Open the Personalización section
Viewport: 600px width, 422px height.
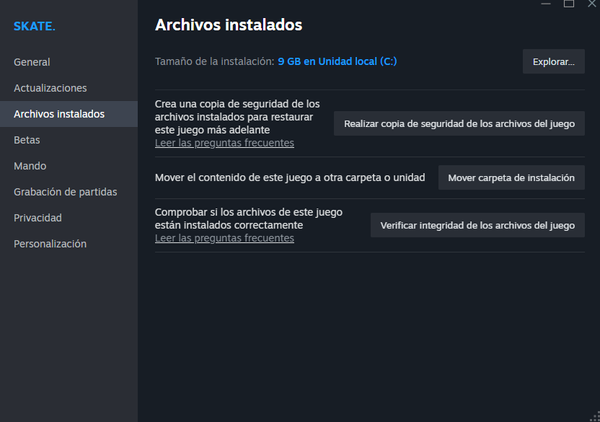coord(50,244)
